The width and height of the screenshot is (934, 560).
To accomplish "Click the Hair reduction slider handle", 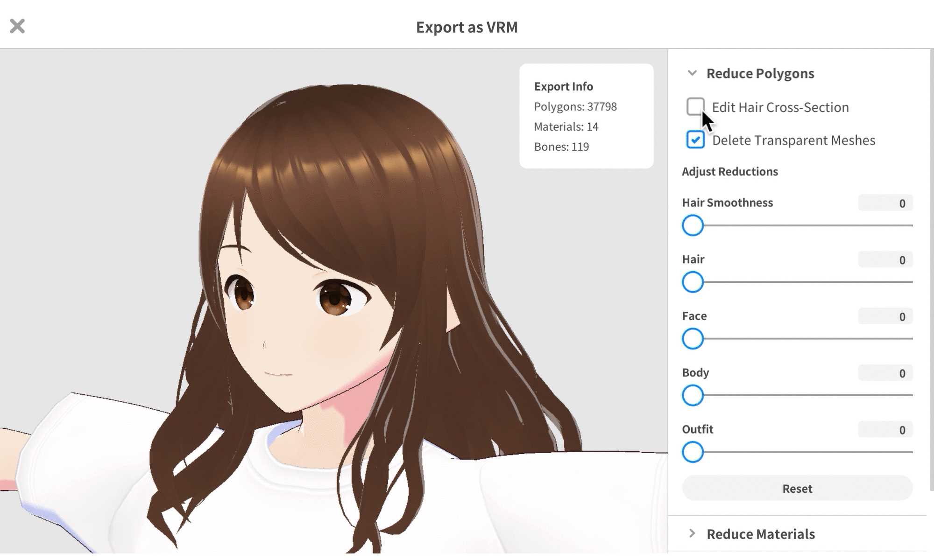I will tap(693, 282).
